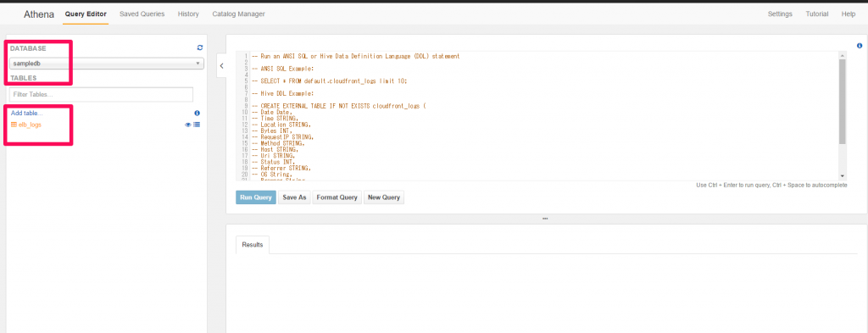Open the Saved Queries tab
The image size is (868, 333).
point(142,14)
